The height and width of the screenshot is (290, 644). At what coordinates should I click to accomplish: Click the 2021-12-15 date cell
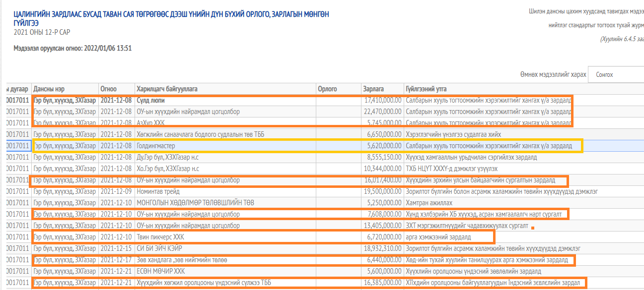pyautogui.click(x=116, y=248)
